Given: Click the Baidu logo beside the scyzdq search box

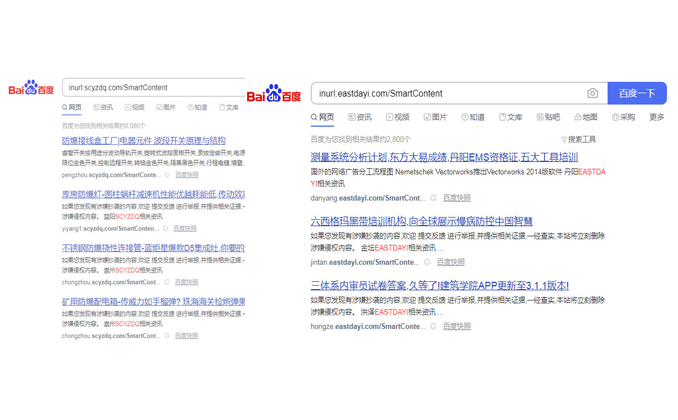Looking at the screenshot, I should (31, 87).
